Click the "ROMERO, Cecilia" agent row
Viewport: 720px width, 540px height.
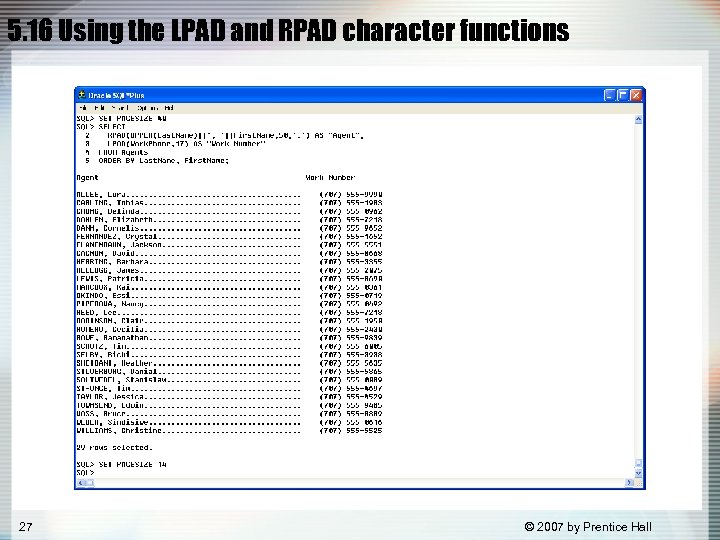[229, 329]
